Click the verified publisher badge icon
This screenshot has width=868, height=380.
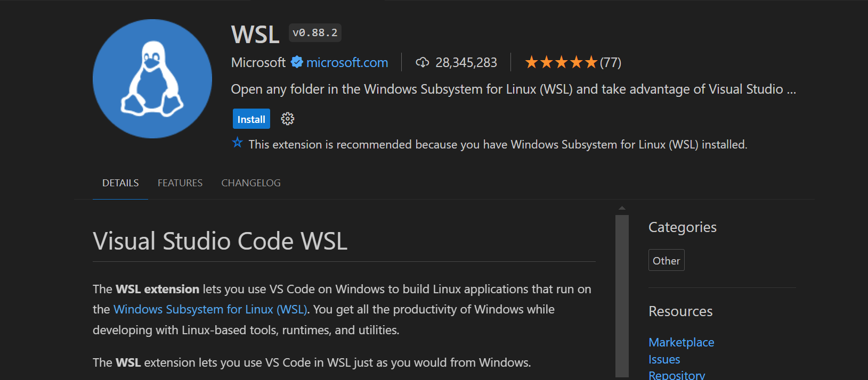pyautogui.click(x=297, y=62)
